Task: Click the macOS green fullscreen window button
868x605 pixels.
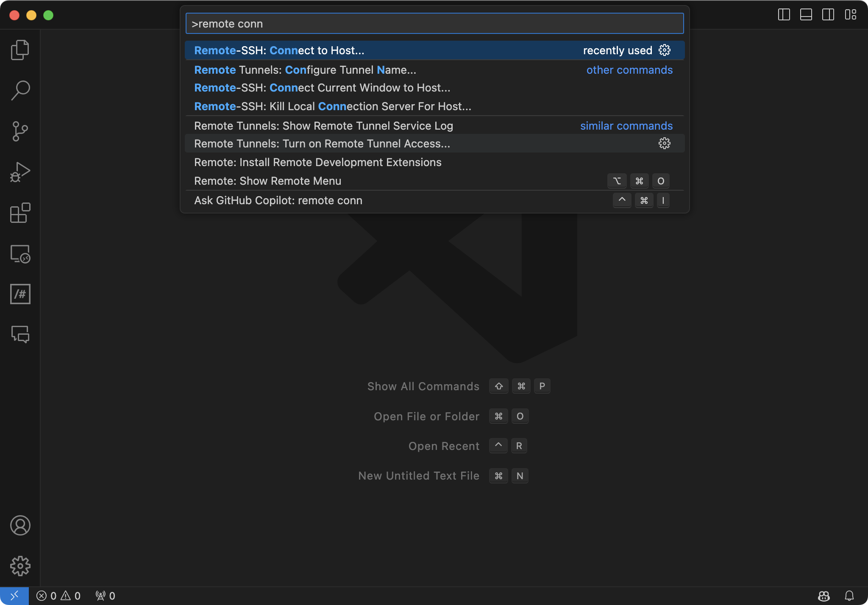Action: pos(48,15)
